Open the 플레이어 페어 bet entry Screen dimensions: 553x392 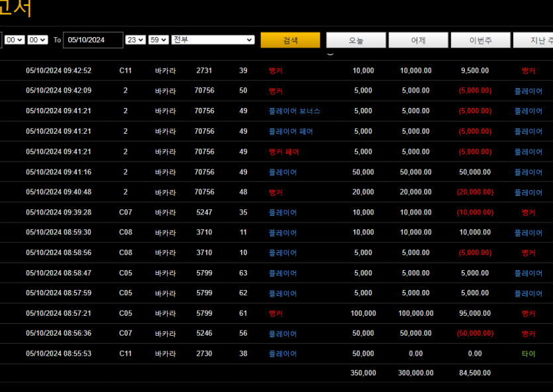pyautogui.click(x=291, y=132)
